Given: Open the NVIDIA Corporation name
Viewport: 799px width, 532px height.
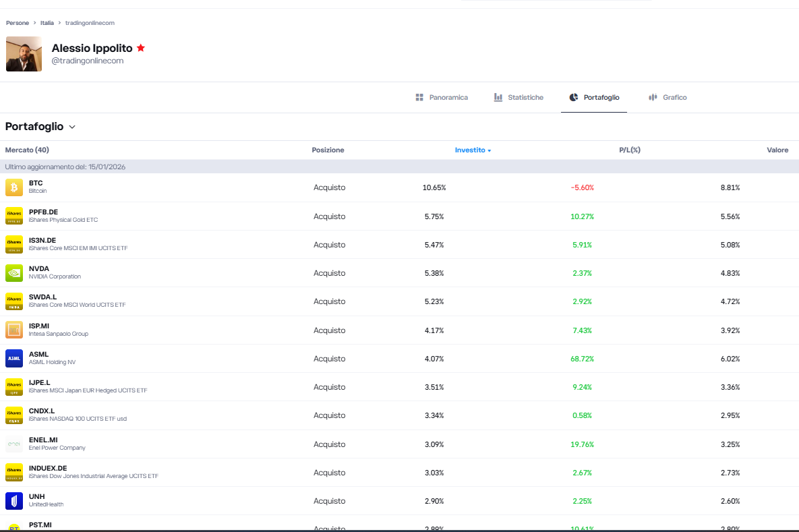Looking at the screenshot, I should (x=55, y=276).
